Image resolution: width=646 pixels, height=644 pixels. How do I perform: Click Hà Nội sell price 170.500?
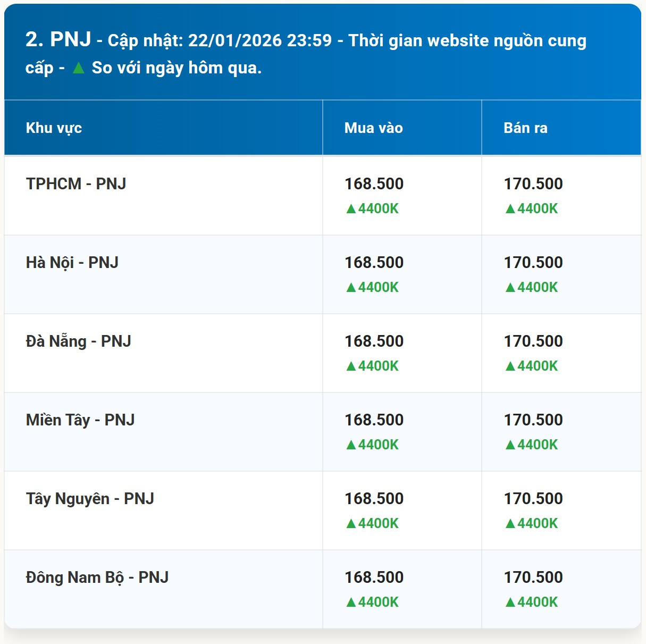tap(533, 262)
